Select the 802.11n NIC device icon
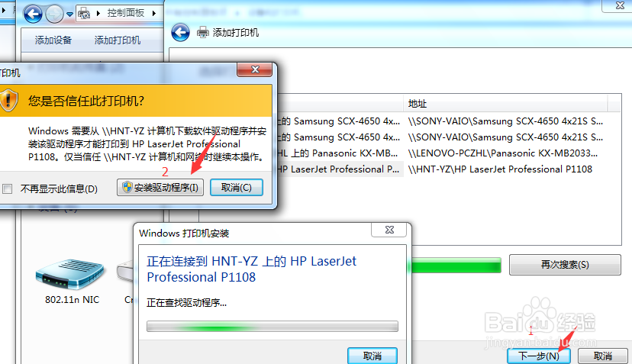The height and width of the screenshot is (364, 632). pos(70,274)
